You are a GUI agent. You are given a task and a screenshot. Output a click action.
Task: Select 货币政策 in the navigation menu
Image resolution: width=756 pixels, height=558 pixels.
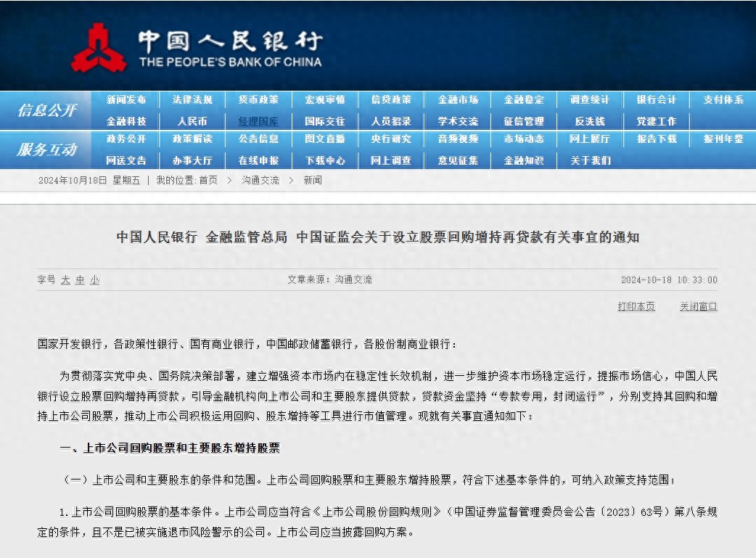click(x=259, y=100)
